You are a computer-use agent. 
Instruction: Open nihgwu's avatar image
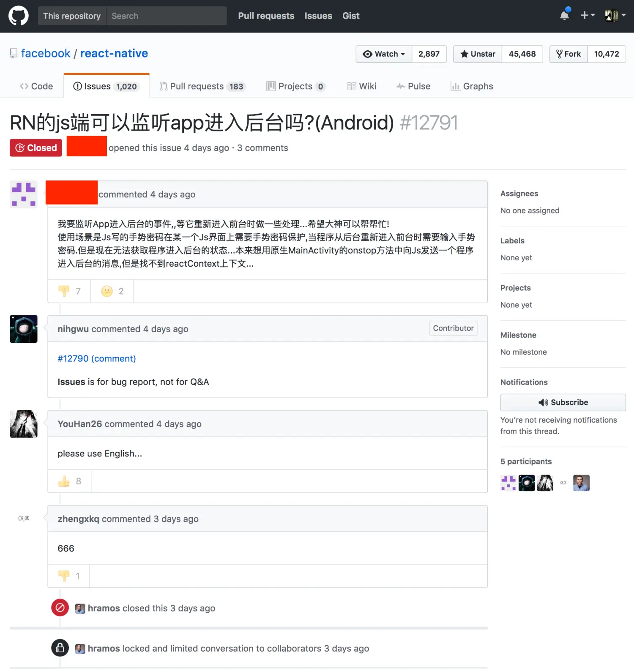pyautogui.click(x=24, y=329)
